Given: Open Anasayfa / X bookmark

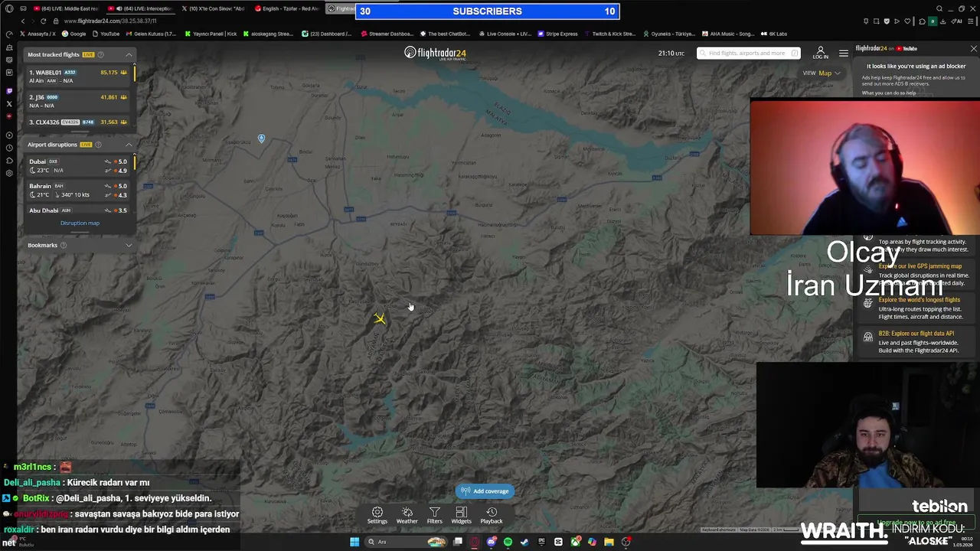Looking at the screenshot, I should [38, 34].
